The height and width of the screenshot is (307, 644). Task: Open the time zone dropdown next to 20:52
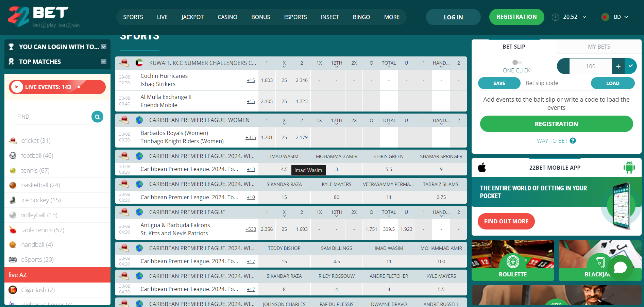584,17
